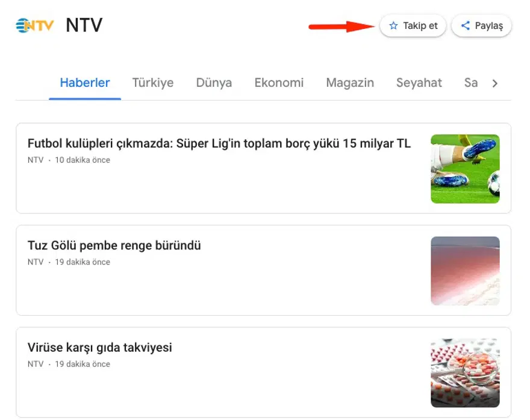
Task: Click NTV source label under Tuz Gölü headline
Action: tap(36, 262)
